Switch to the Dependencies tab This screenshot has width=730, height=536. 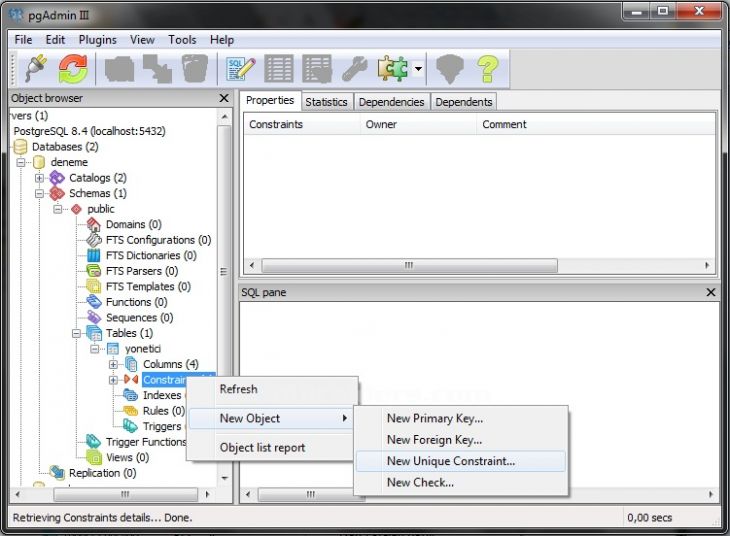392,102
